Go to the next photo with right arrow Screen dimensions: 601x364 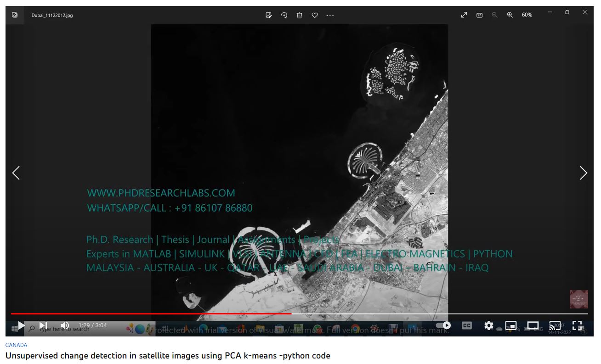point(583,173)
